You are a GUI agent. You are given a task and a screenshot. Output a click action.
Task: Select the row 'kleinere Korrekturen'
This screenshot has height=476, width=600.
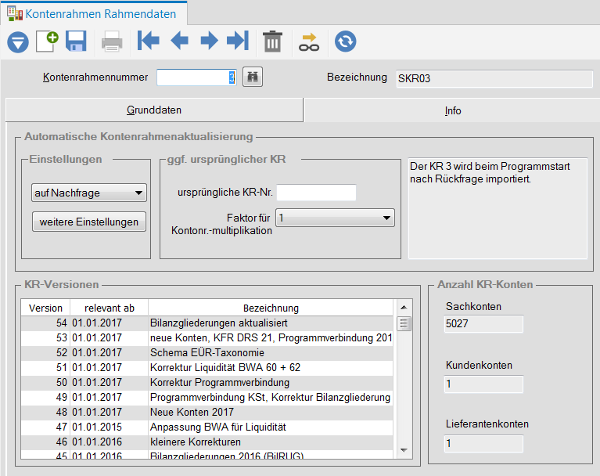pyautogui.click(x=207, y=442)
